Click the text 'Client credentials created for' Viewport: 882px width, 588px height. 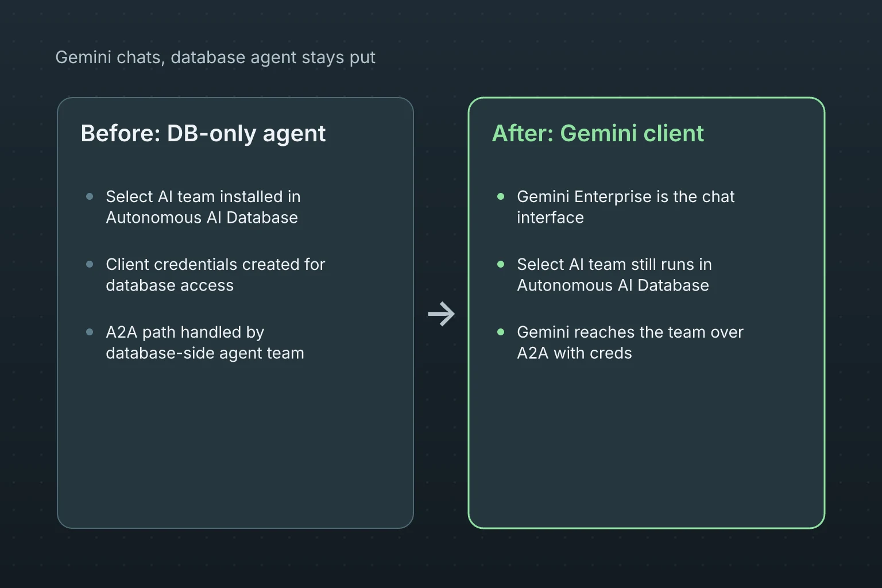tap(215, 264)
